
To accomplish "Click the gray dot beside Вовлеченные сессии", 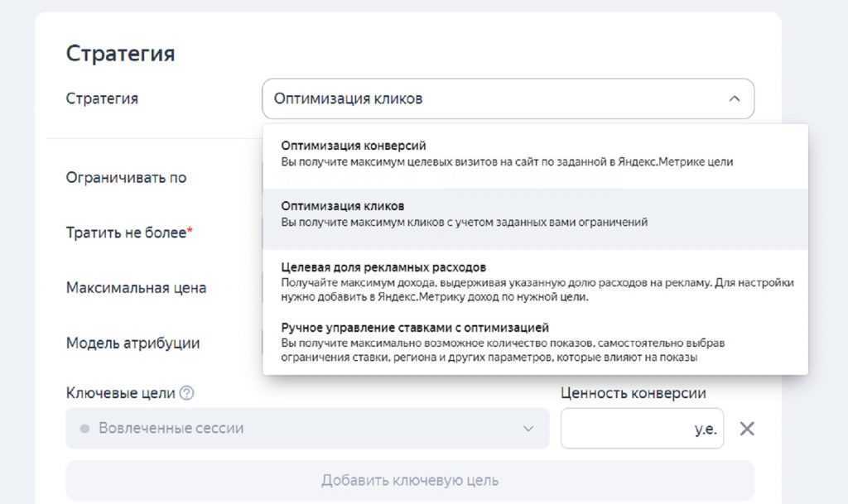I will pyautogui.click(x=84, y=429).
